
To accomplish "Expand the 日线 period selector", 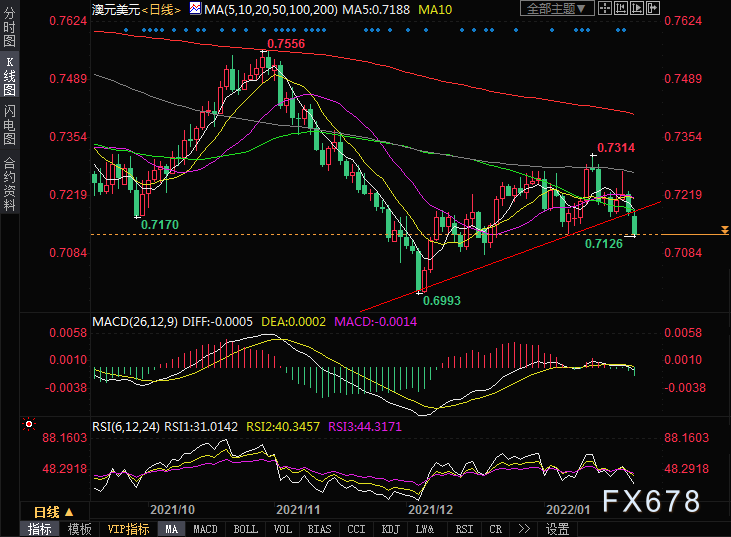I will pyautogui.click(x=54, y=512).
